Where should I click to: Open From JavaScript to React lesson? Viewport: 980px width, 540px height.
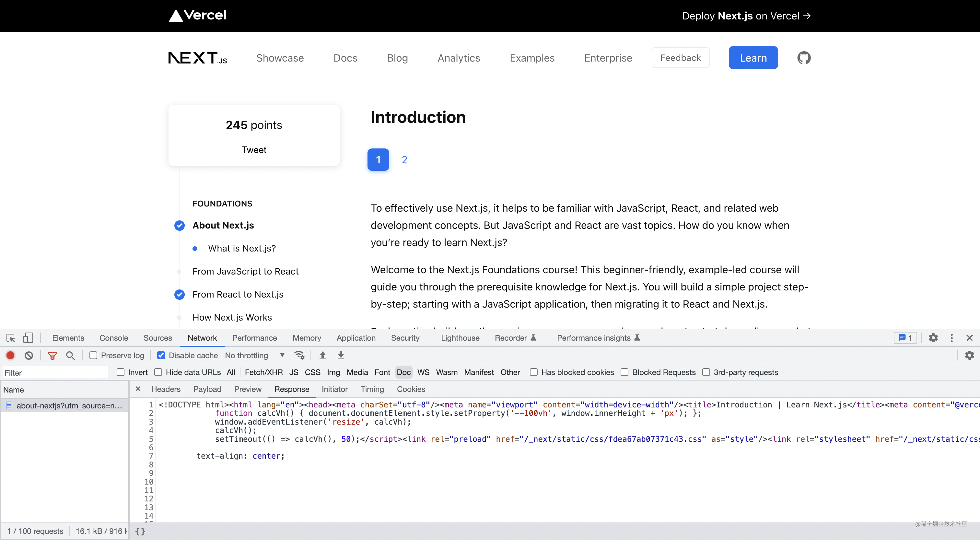(x=245, y=271)
